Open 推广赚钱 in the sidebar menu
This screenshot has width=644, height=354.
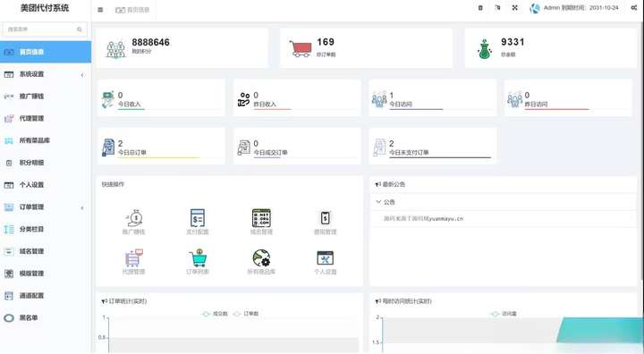click(x=46, y=96)
